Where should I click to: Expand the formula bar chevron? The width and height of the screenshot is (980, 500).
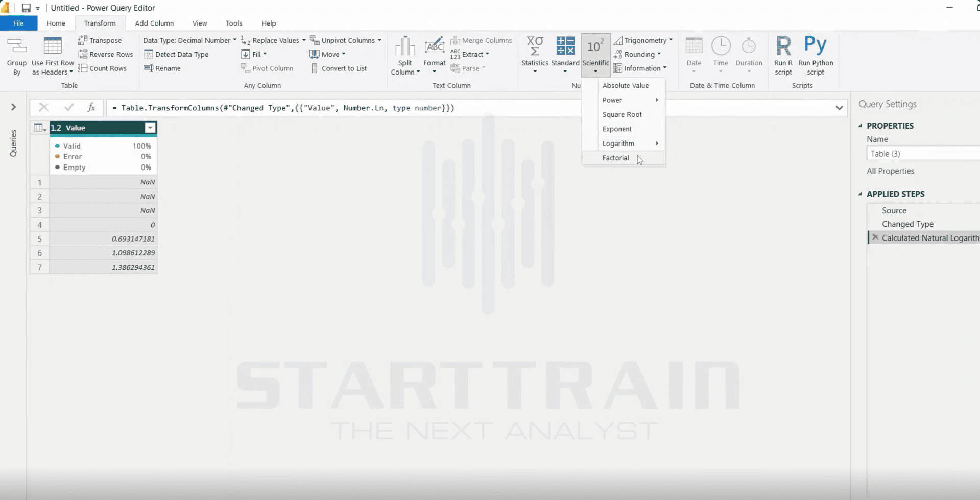pyautogui.click(x=839, y=108)
